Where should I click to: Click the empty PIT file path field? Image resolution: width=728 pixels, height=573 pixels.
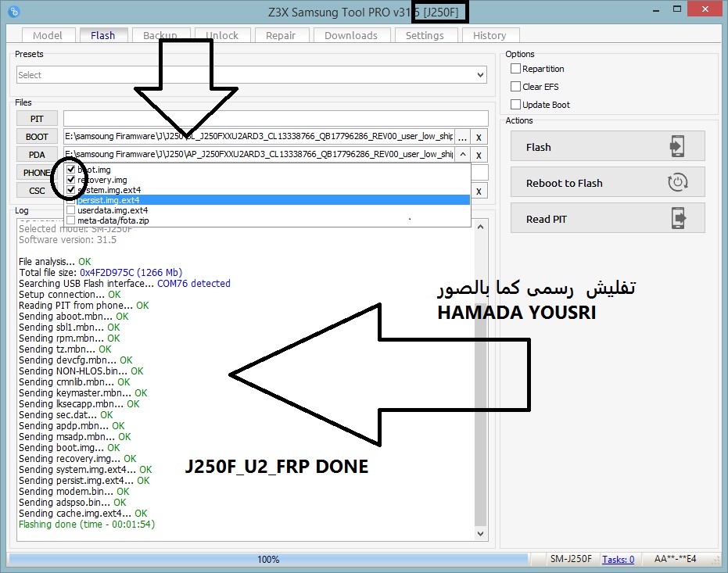coord(276,118)
